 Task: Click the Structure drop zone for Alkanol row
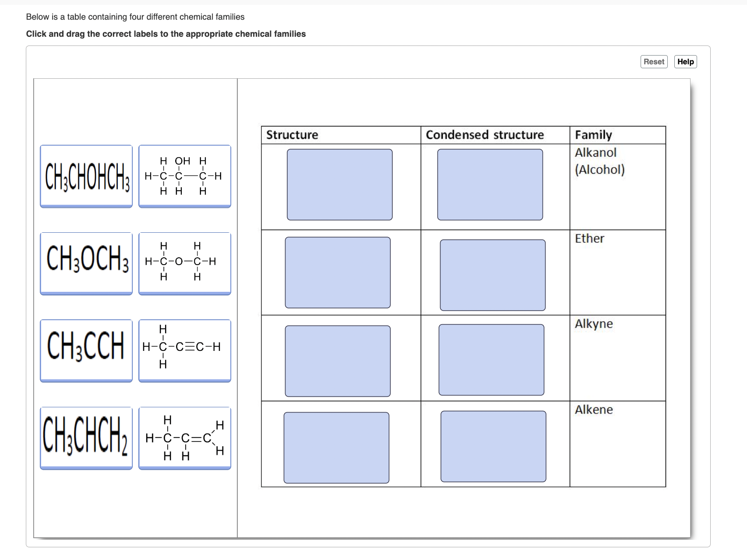(x=339, y=184)
